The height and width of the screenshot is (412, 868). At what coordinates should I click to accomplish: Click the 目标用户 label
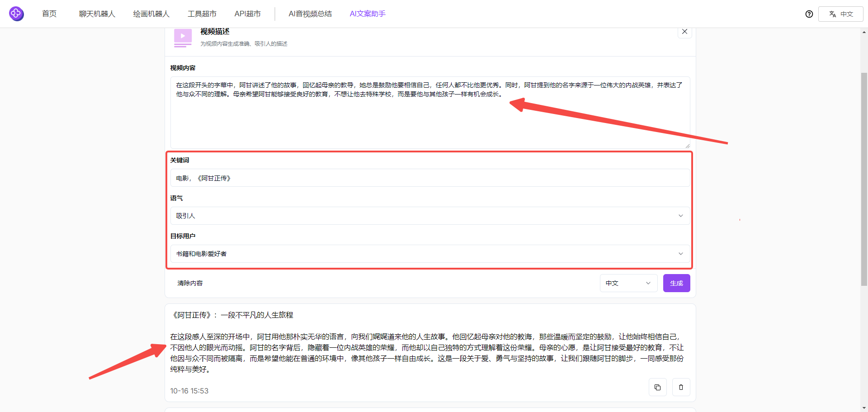point(183,236)
